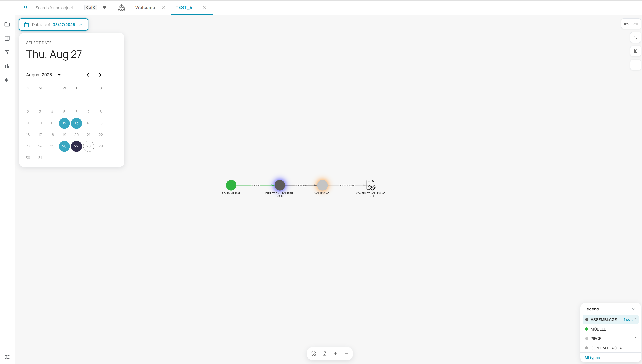642x364 pixels.
Task: Click the redo arrow button
Action: click(x=636, y=24)
